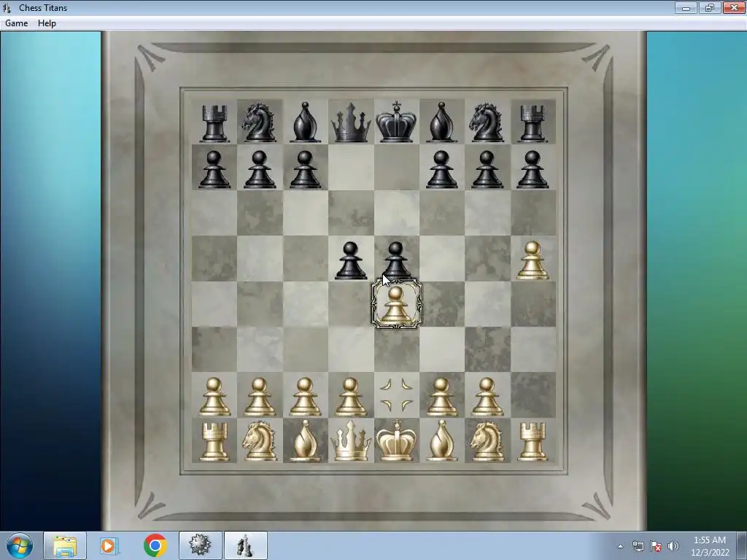Select the white pawn on b2
Image resolution: width=747 pixels, height=560 pixels.
pos(259,397)
